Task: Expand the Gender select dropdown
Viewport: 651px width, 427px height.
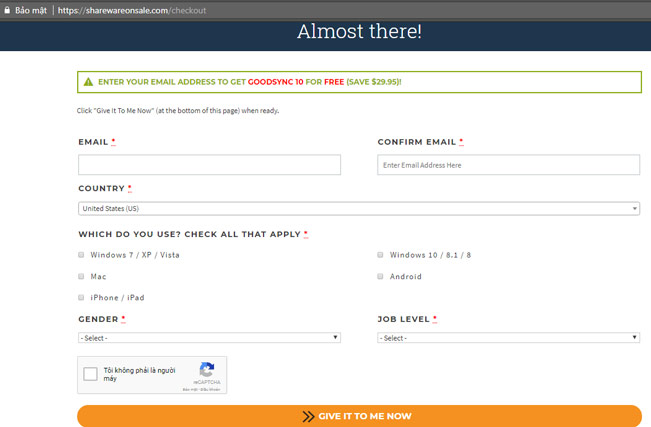Action: [x=209, y=338]
